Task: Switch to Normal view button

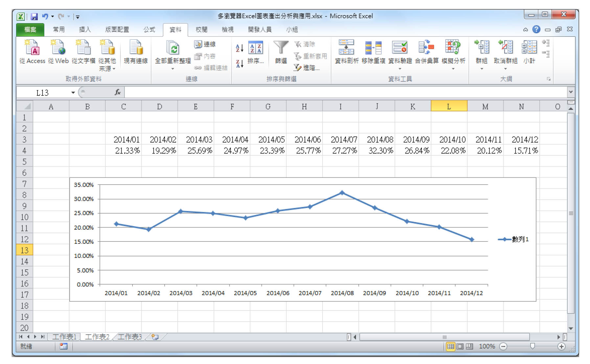Action: click(x=451, y=346)
